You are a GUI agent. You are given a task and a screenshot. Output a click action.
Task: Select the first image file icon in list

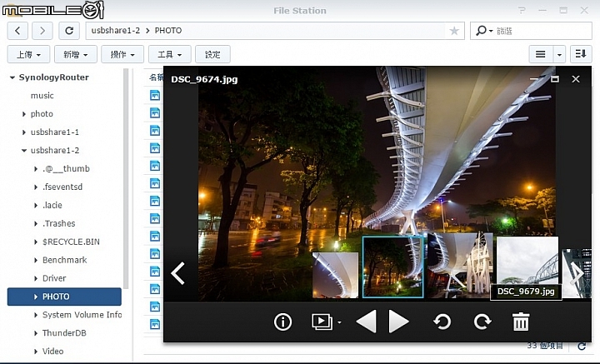point(155,95)
